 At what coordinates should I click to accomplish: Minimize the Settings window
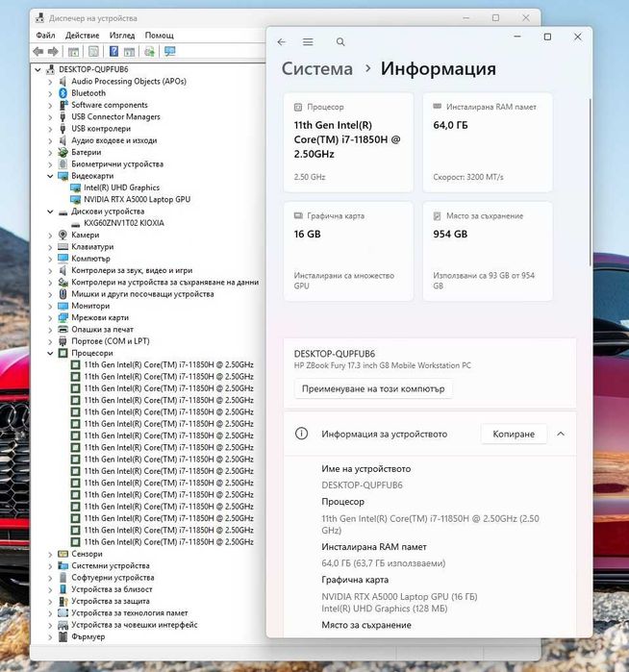coord(517,37)
